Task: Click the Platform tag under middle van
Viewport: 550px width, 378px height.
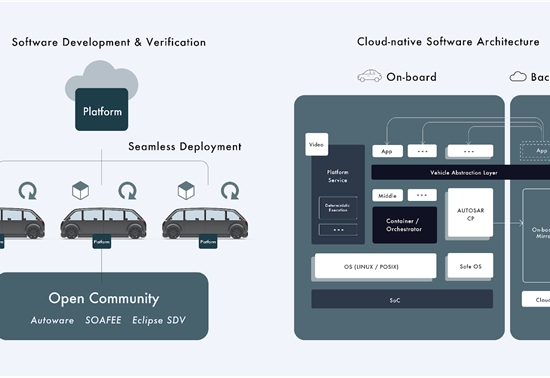Action: point(102,242)
